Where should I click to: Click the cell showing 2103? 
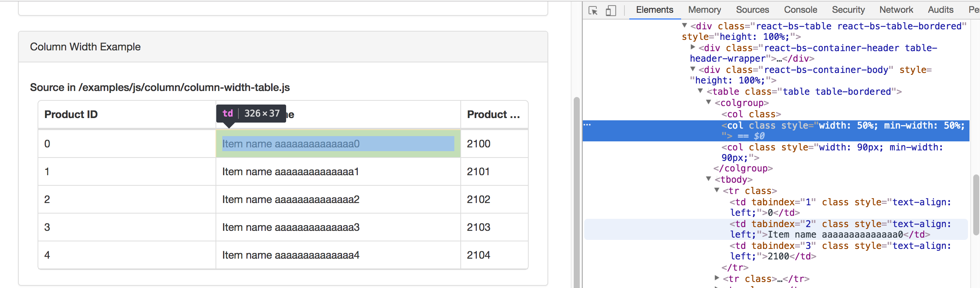tap(478, 227)
